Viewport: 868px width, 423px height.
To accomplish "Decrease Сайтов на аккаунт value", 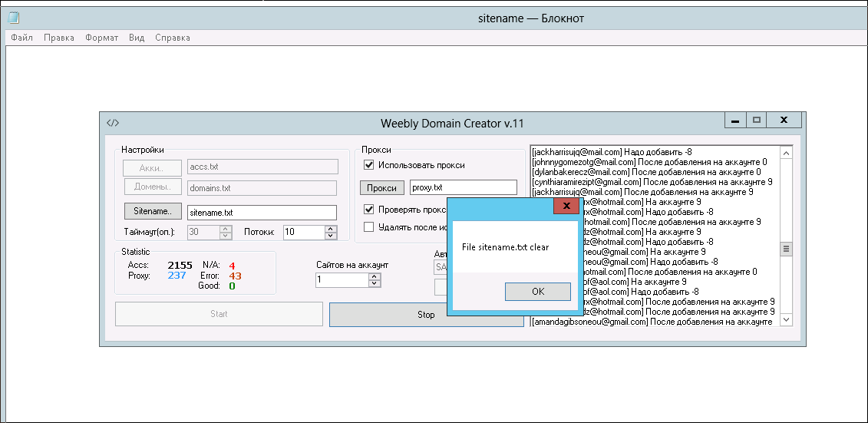I will tap(375, 283).
